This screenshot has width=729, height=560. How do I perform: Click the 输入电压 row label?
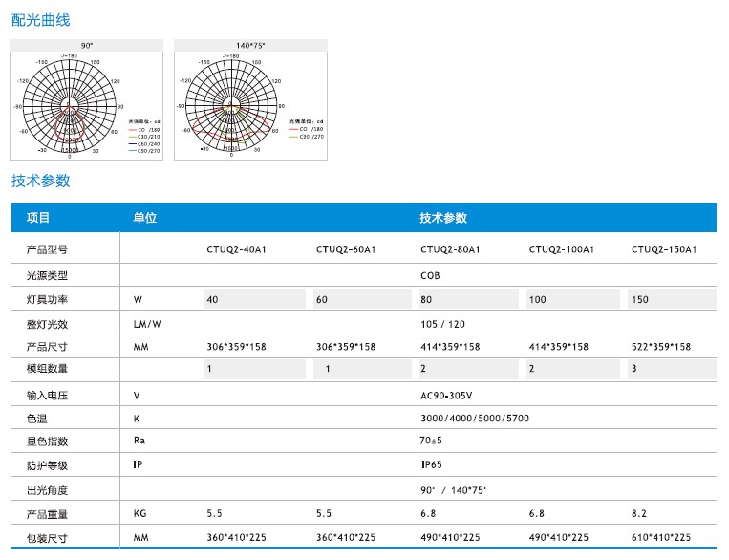[47, 396]
